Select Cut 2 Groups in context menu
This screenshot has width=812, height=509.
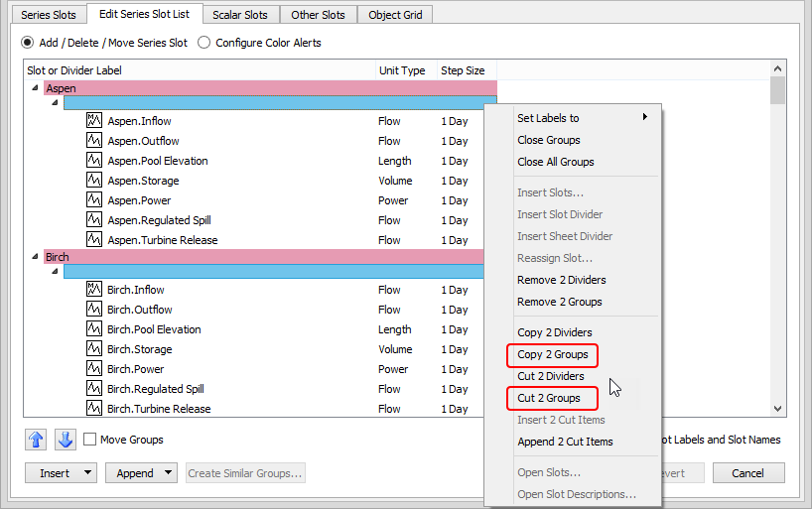click(549, 398)
